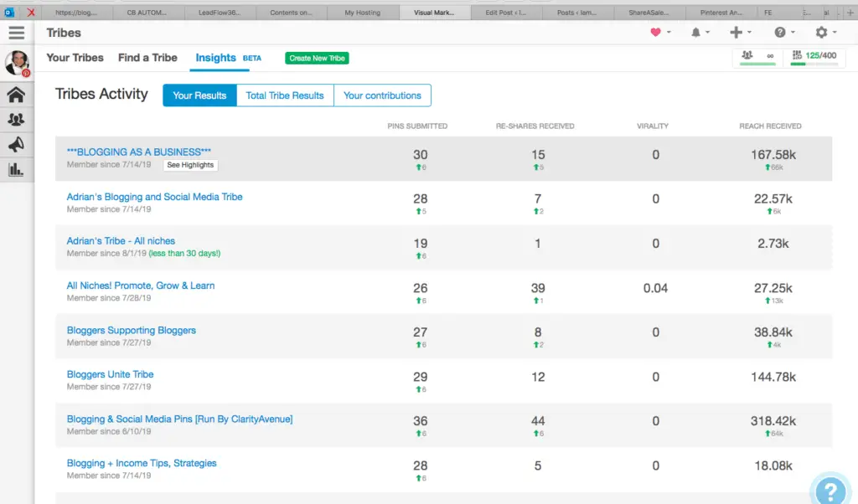Click the red X icon in browser bar
The image size is (858, 504).
click(x=31, y=12)
